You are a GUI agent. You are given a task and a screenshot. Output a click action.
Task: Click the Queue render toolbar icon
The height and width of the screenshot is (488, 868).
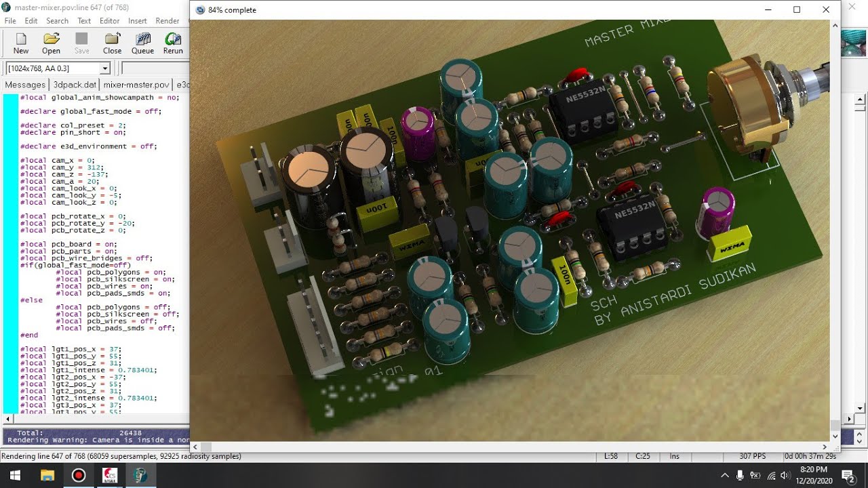coord(142,43)
